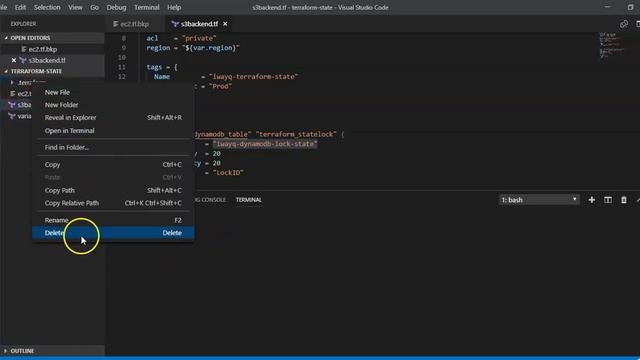Click the "terraform_statelock" resource name
The height and width of the screenshot is (360, 640).
pos(296,134)
